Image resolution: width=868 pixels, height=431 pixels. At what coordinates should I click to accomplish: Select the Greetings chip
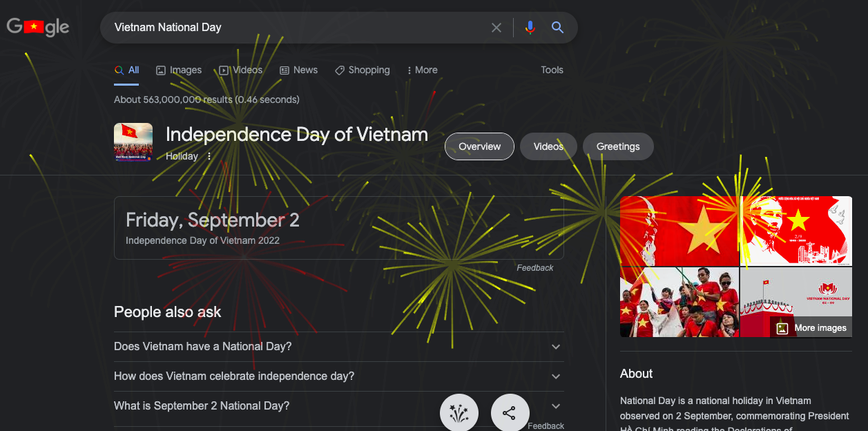(617, 146)
